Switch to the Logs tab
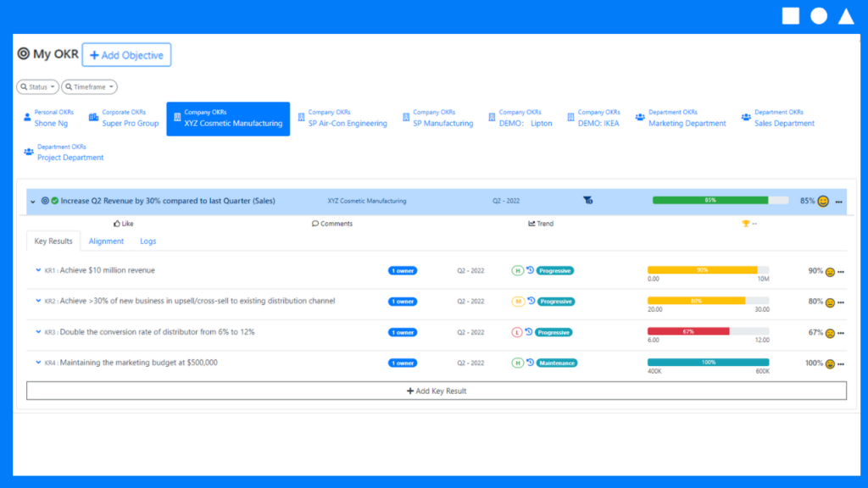868x488 pixels. (147, 241)
